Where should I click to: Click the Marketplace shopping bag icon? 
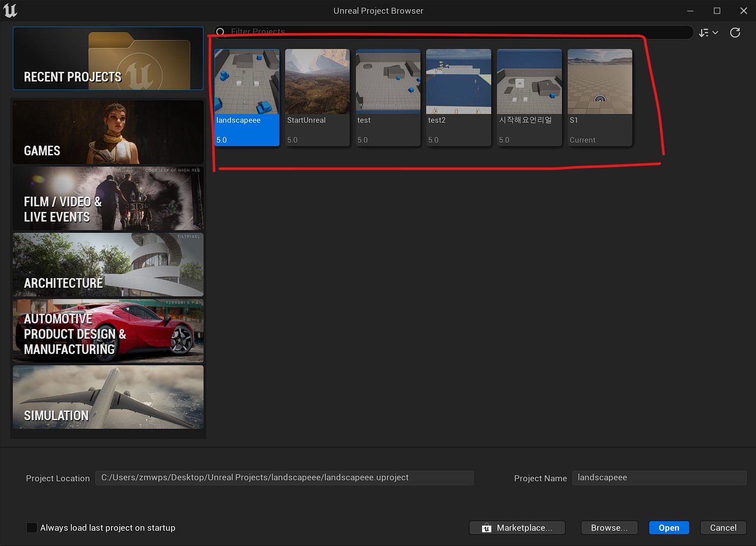click(487, 528)
